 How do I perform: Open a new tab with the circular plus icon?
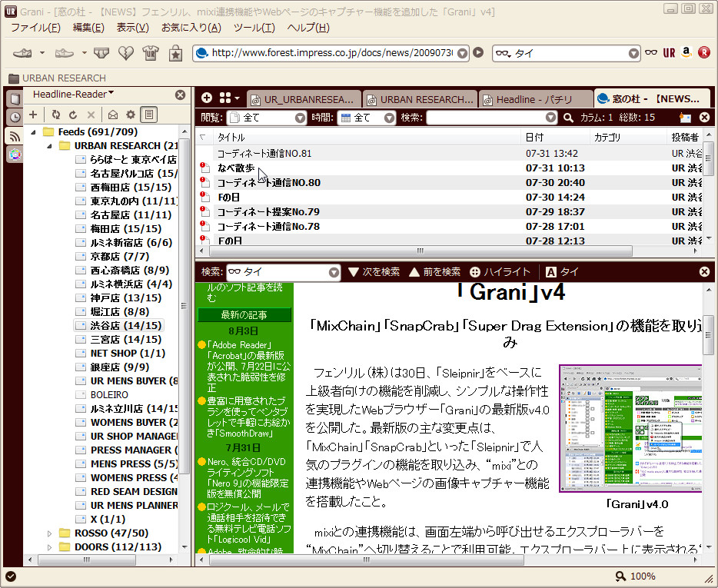[206, 98]
